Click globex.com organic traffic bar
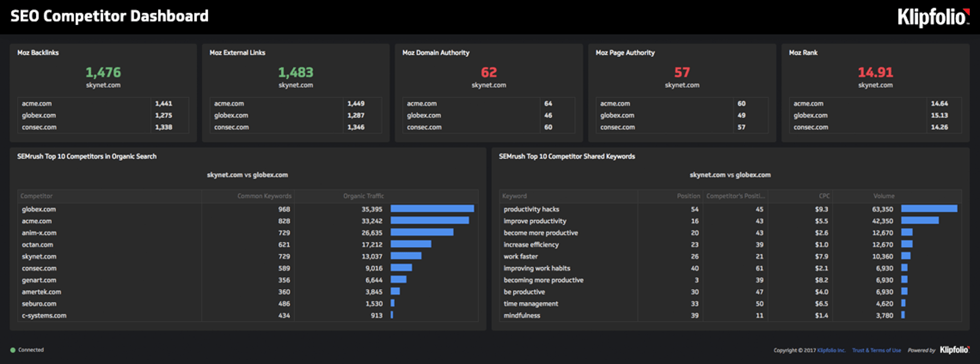This screenshot has width=980, height=364. 432,209
